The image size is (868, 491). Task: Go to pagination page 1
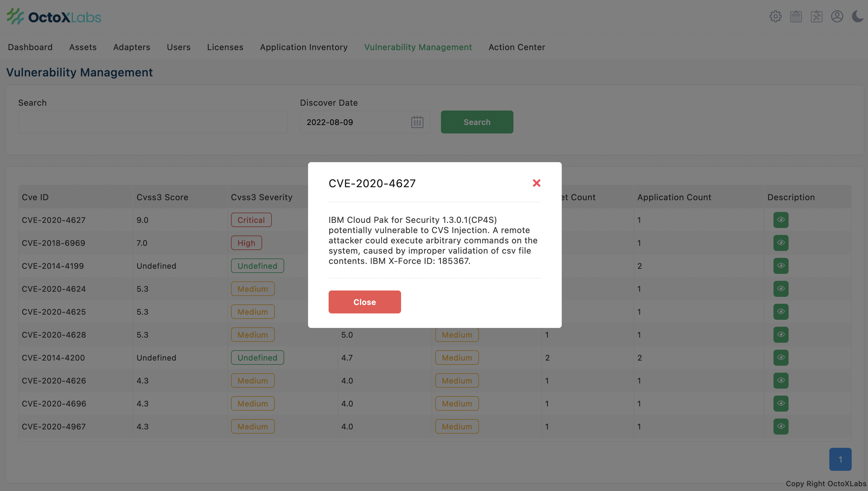pos(840,459)
